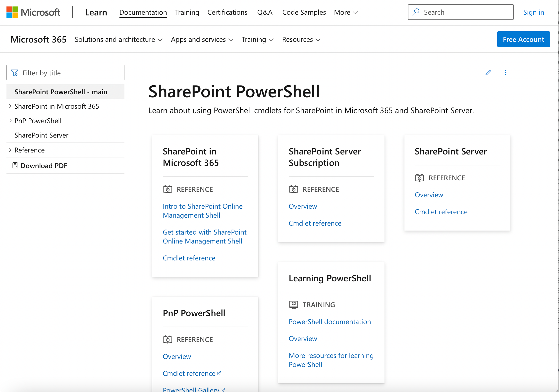Click the filter funnel icon

[x=15, y=73]
